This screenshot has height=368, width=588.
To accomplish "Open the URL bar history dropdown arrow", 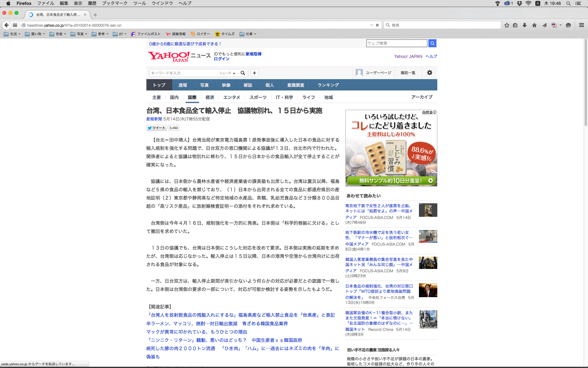I will (371, 25).
